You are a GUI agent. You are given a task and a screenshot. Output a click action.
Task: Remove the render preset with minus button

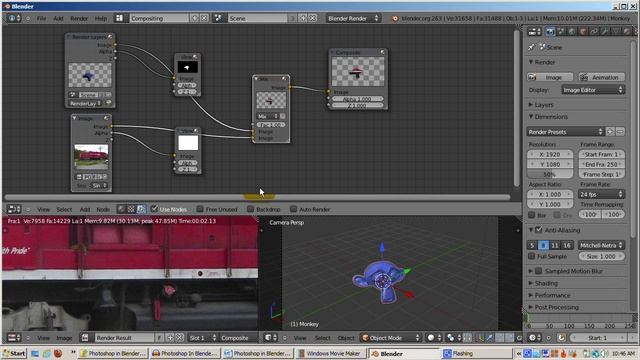tap(620, 131)
